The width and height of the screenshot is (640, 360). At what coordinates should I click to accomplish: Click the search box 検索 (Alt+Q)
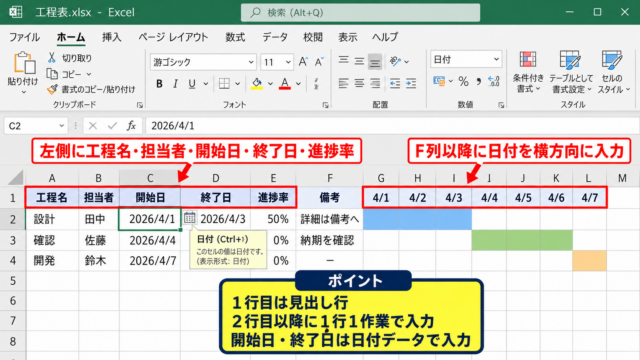pyautogui.click(x=360, y=13)
